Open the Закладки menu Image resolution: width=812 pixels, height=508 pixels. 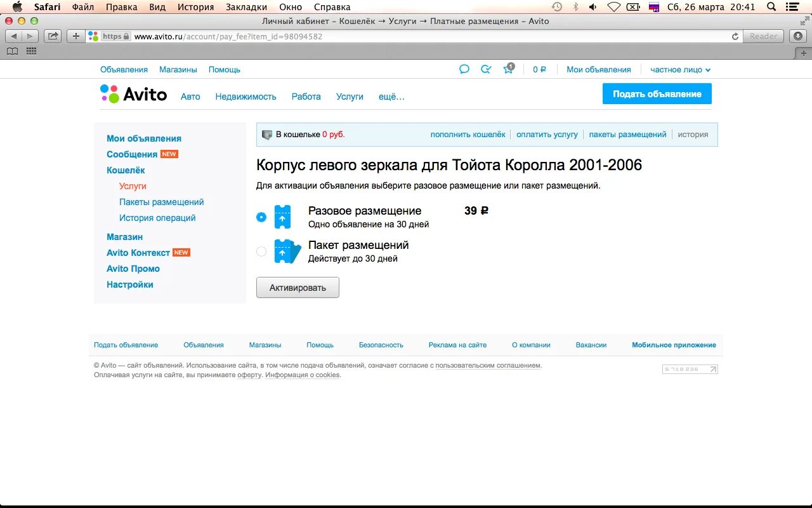(x=246, y=7)
